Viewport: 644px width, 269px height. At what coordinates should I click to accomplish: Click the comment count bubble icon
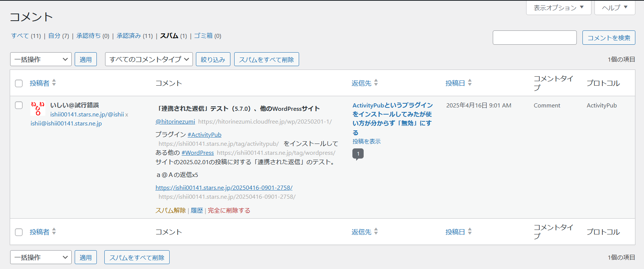(x=358, y=154)
